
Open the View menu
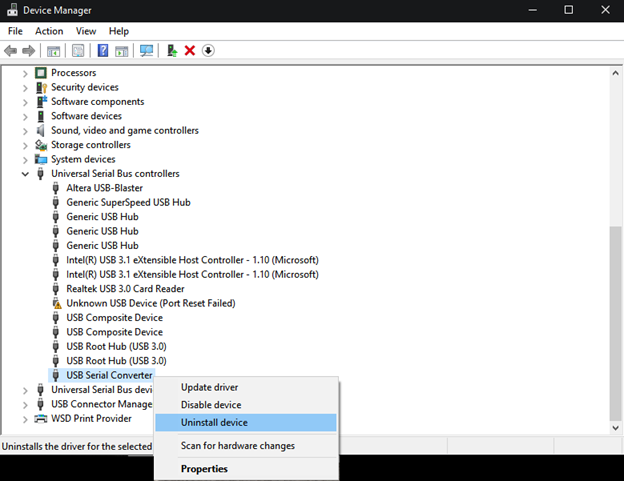pyautogui.click(x=86, y=31)
